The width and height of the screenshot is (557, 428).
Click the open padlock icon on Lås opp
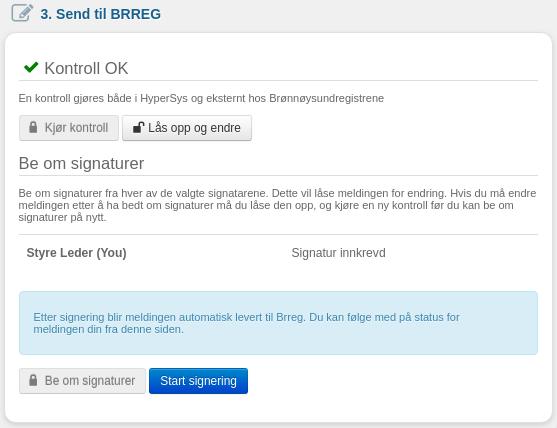click(138, 127)
